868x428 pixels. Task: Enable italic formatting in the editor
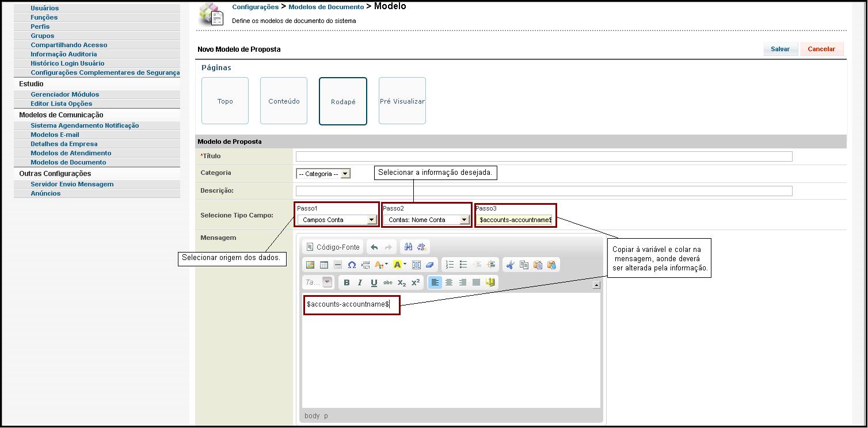(x=360, y=282)
